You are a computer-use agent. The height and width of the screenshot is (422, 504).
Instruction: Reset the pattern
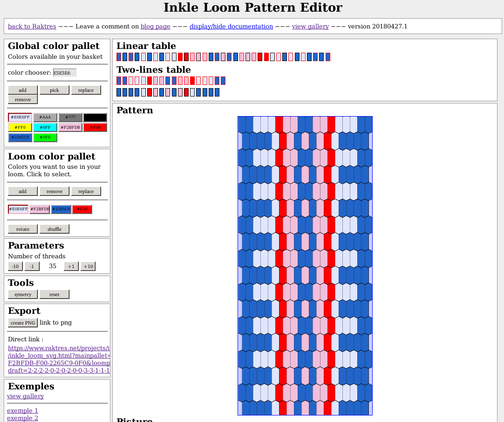(x=54, y=294)
